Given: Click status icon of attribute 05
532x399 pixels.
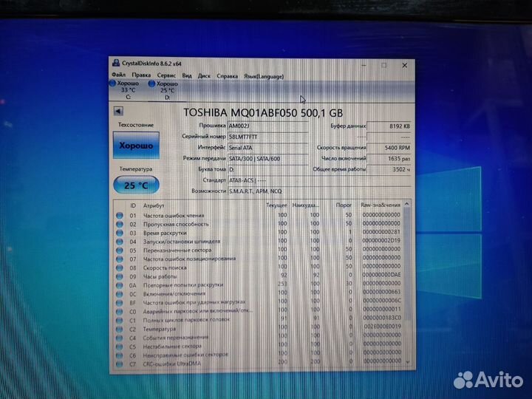Looking at the screenshot, I should (120, 250).
